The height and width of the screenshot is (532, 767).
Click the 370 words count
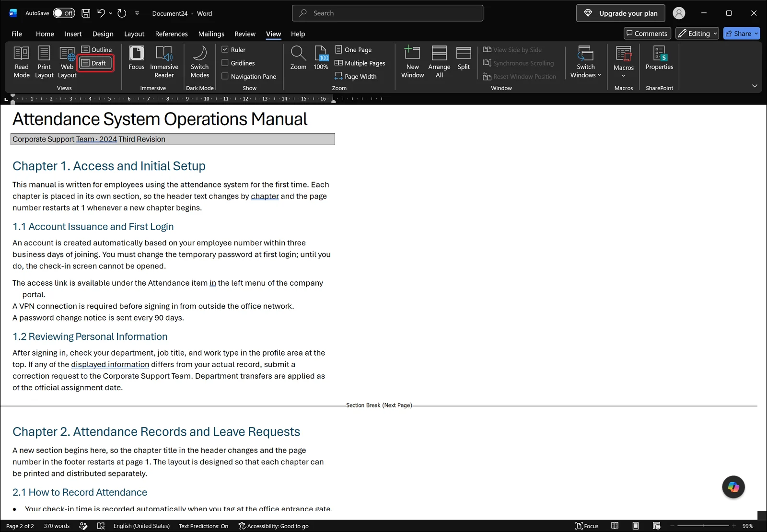pyautogui.click(x=57, y=526)
